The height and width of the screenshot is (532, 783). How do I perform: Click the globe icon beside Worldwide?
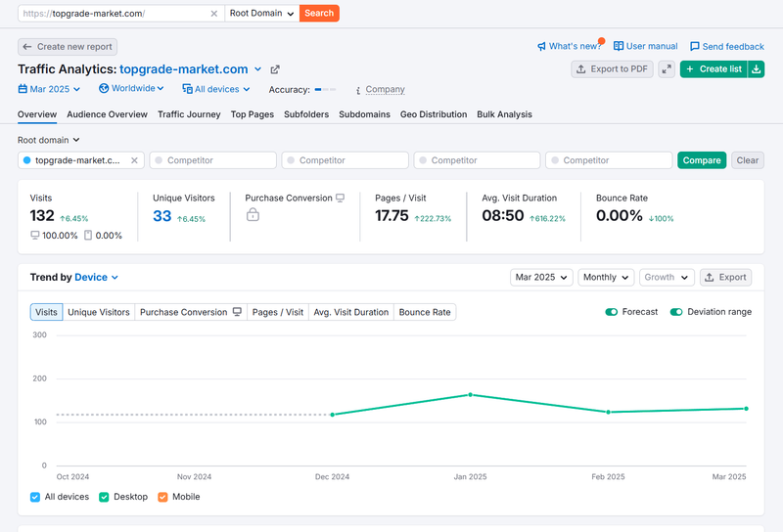pos(104,88)
